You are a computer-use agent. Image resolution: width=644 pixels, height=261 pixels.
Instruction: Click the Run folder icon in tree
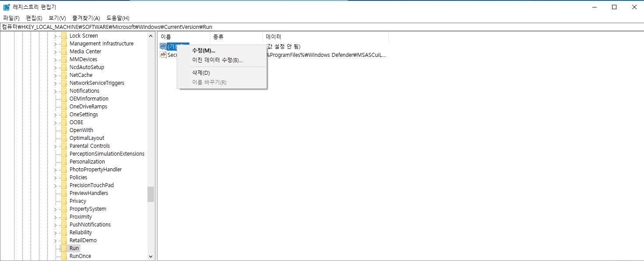coord(64,248)
